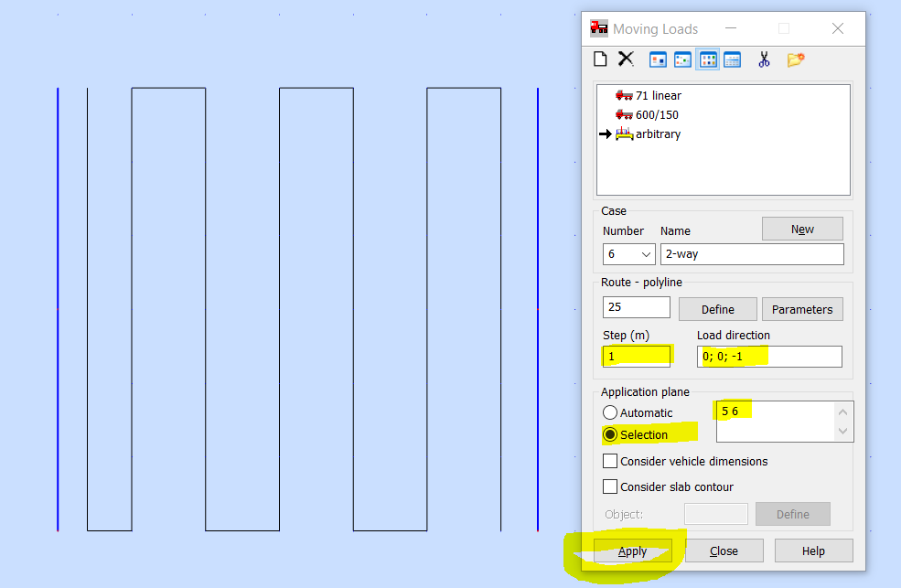Select the second blue panel view icon
The image size is (901, 588).
pos(682,59)
